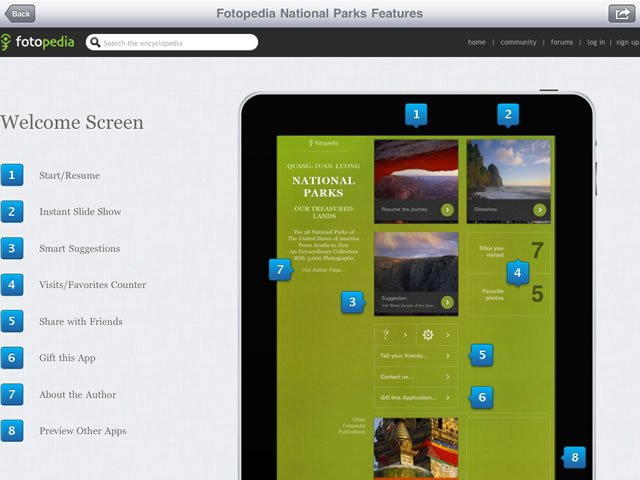Click the fotopedia logo in header

coord(38,42)
